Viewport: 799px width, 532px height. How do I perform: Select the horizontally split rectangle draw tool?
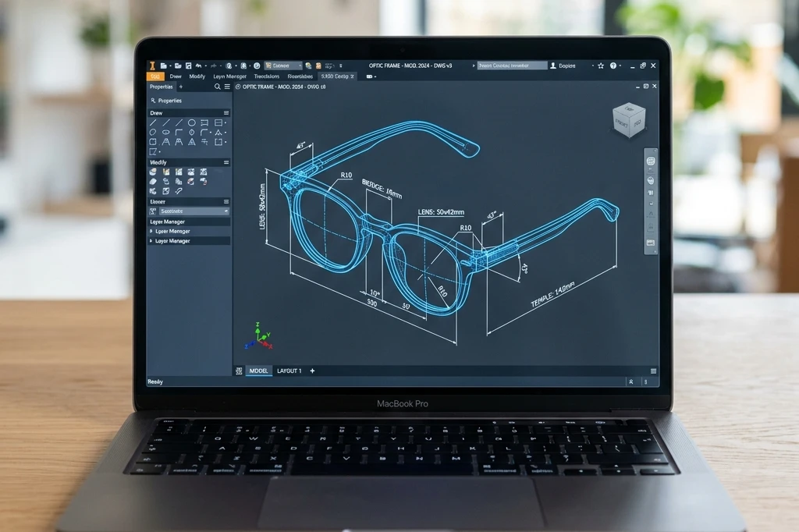[x=218, y=122]
